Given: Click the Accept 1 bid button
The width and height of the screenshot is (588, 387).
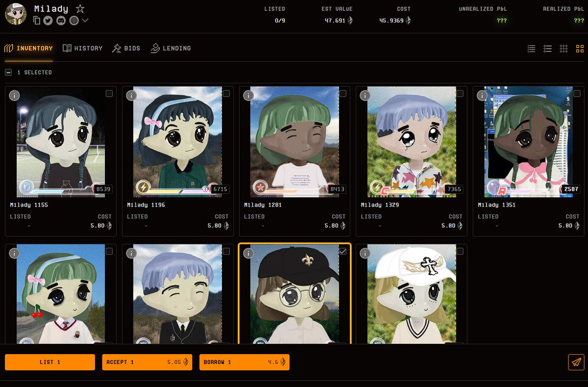Looking at the screenshot, I should pyautogui.click(x=147, y=362).
